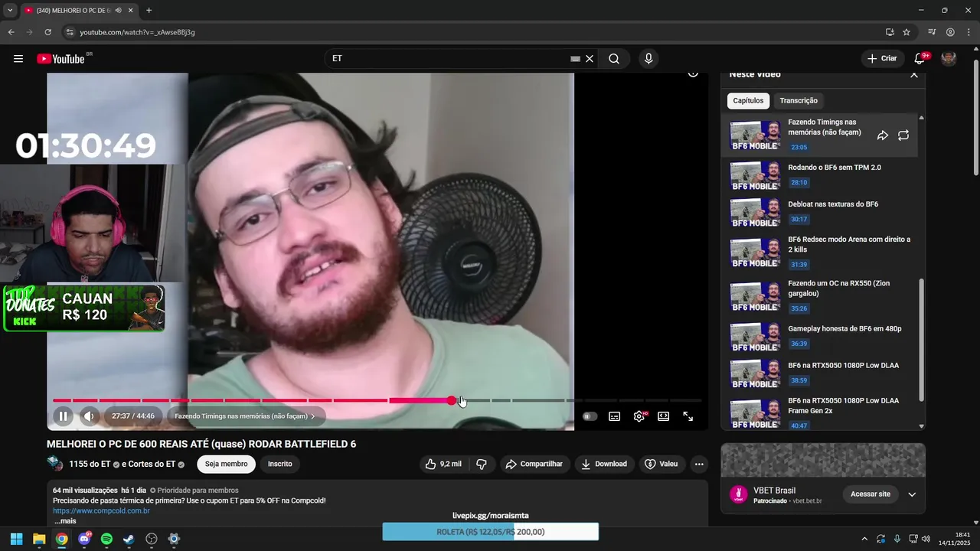980x551 pixels.
Task: Clear the search box with the X icon
Action: click(x=590, y=59)
